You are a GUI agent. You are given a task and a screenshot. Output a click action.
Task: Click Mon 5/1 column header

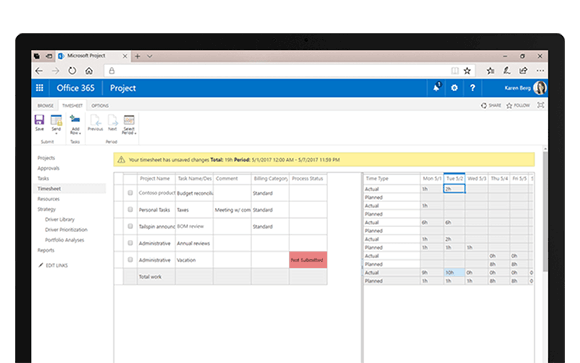[x=432, y=178]
